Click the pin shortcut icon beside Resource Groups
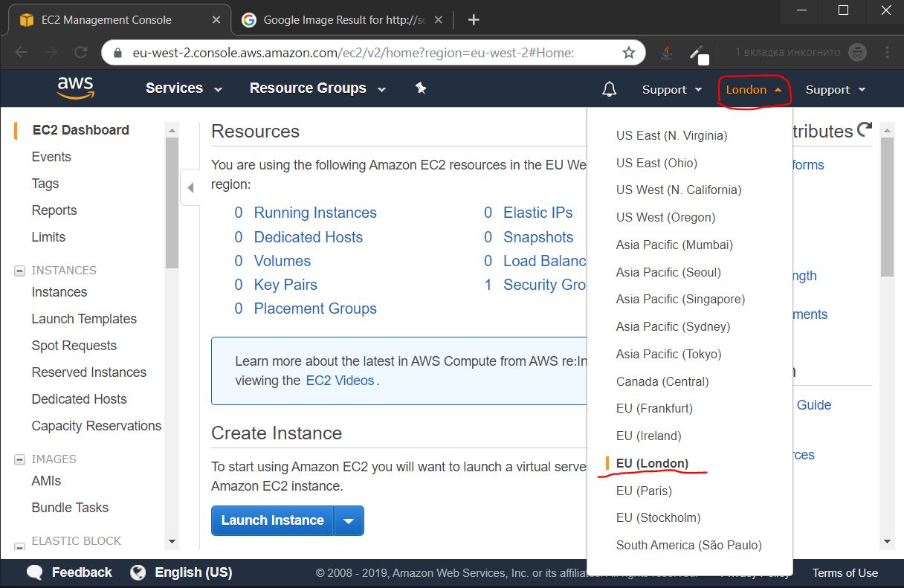Screen dimensions: 904x588 [x=421, y=88]
